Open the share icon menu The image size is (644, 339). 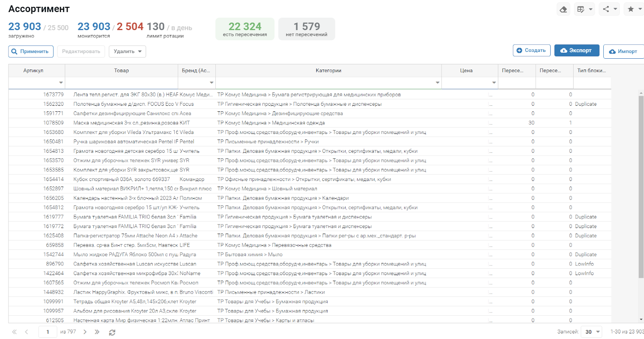click(x=609, y=9)
